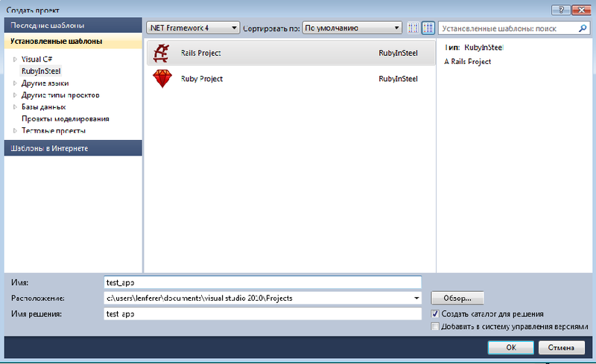The height and width of the screenshot is (364, 596).
Task: Open the help button in title bar
Action: 561,10
